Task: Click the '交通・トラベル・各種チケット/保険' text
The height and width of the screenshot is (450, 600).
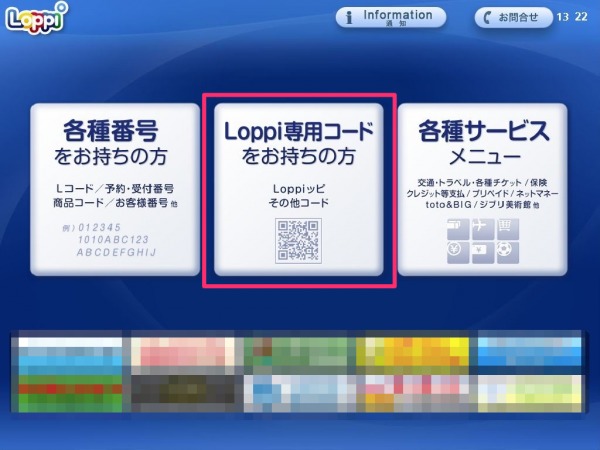Action: coord(482,183)
